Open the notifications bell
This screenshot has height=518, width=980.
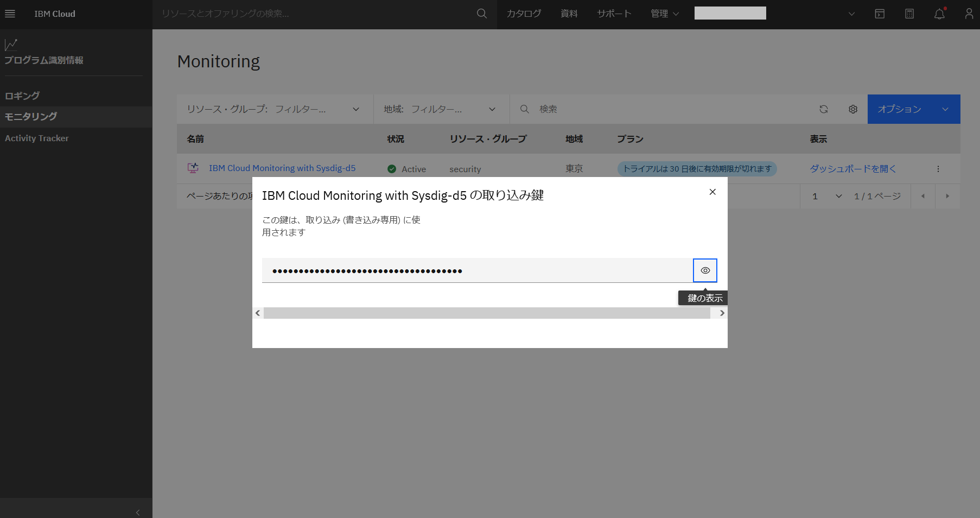(939, 14)
